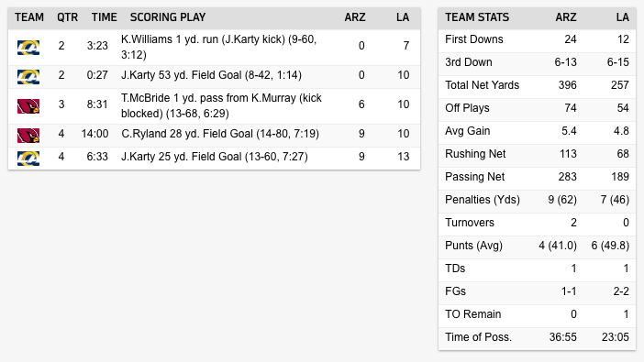Click the Time of Poss. stat label
Viewport: 644px width, 362px height.
(479, 337)
